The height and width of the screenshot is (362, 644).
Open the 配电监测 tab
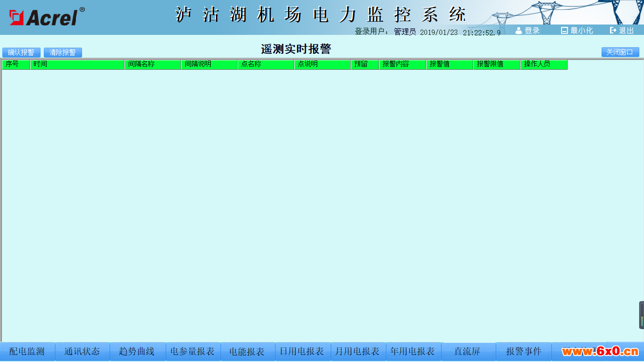tap(27, 352)
